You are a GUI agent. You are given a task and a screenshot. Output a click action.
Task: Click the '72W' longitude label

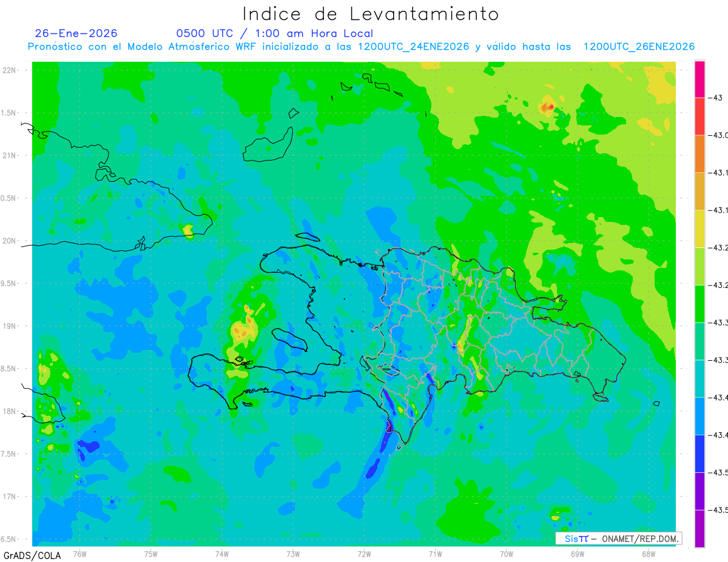coord(364,554)
